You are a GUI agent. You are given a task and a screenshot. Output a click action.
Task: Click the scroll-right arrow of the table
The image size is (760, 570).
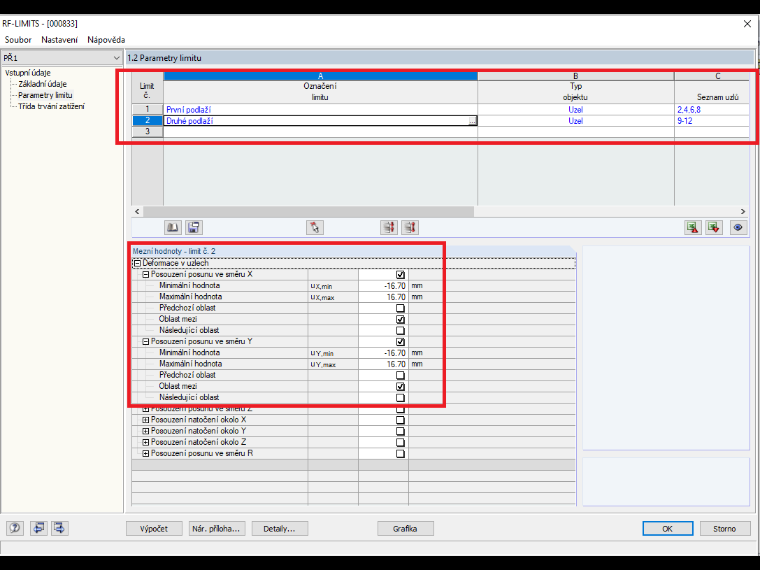click(743, 212)
